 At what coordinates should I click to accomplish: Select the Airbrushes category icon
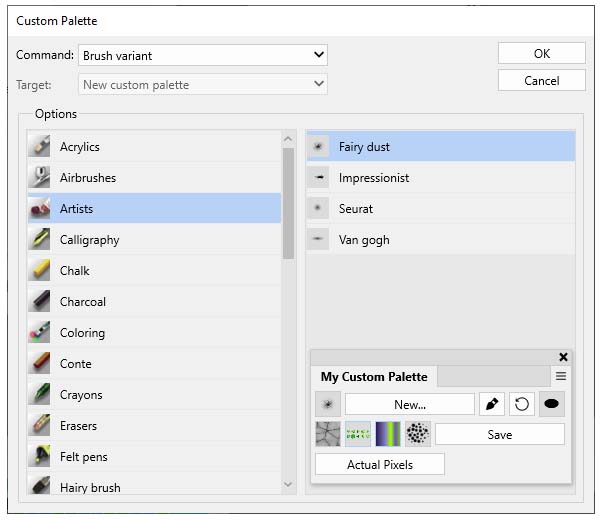pos(41,178)
